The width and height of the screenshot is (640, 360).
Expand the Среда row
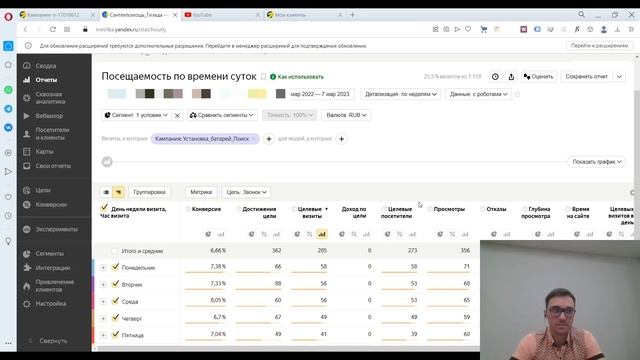pos(103,302)
